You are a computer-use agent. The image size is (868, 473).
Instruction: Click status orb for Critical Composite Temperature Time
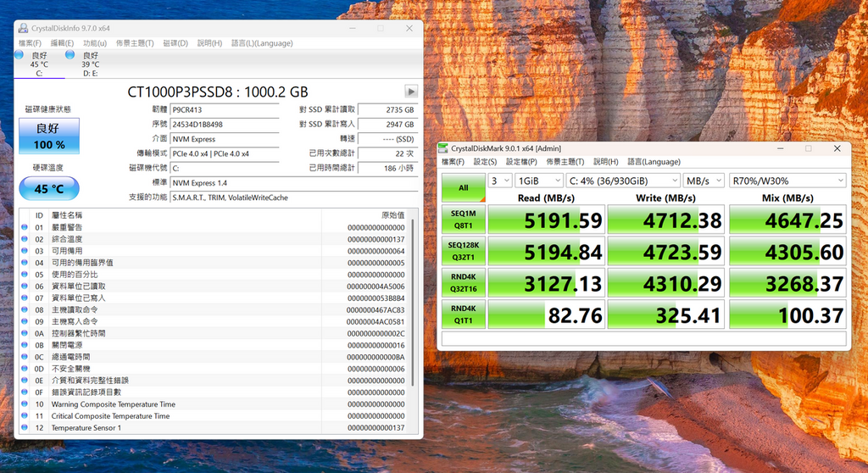coord(25,415)
